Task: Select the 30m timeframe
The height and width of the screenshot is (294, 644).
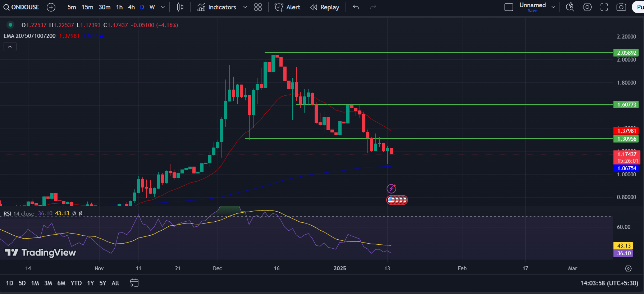Action: click(105, 7)
